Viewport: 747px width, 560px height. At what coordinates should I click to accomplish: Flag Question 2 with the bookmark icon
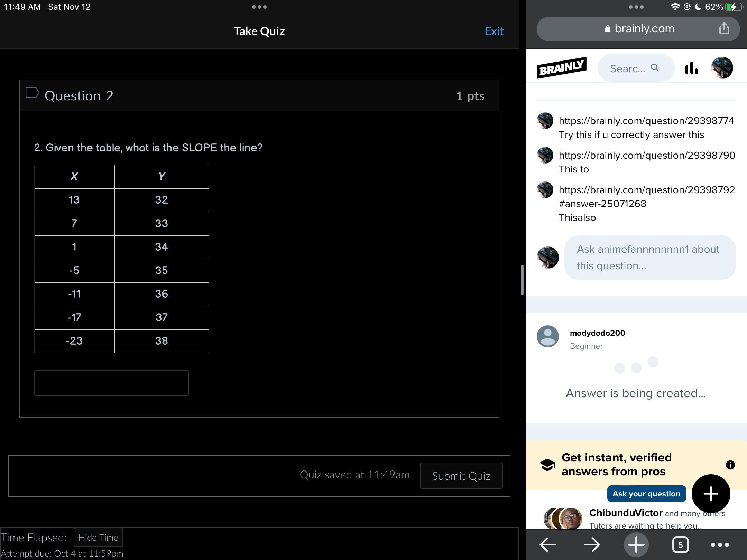pyautogui.click(x=32, y=93)
